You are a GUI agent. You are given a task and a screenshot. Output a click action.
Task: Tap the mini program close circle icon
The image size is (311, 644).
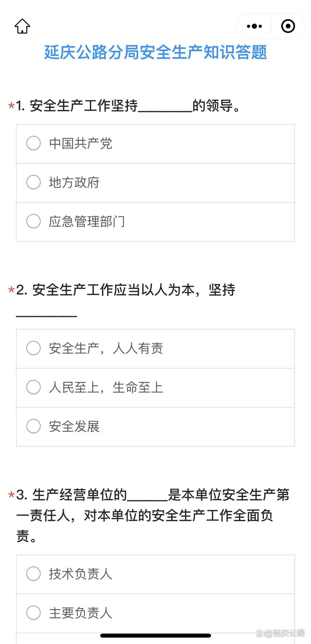coord(288,26)
